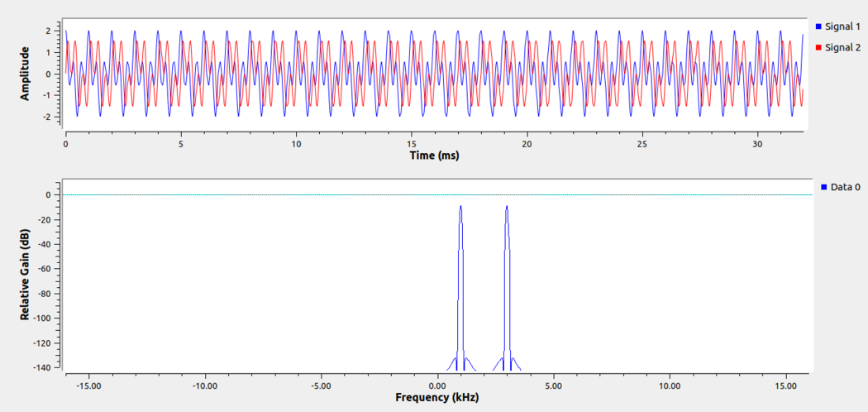Click the -140 dB tick on gain axis

point(41,367)
